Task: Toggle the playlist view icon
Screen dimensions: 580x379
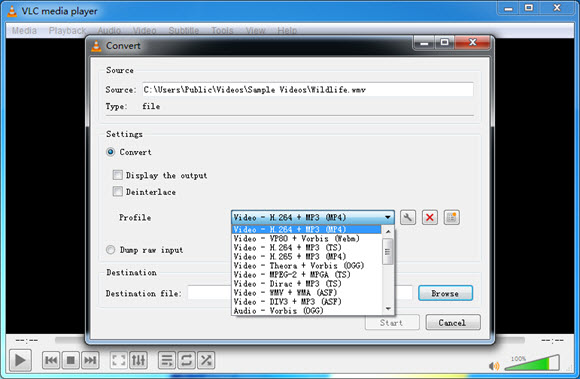Action: click(x=167, y=360)
